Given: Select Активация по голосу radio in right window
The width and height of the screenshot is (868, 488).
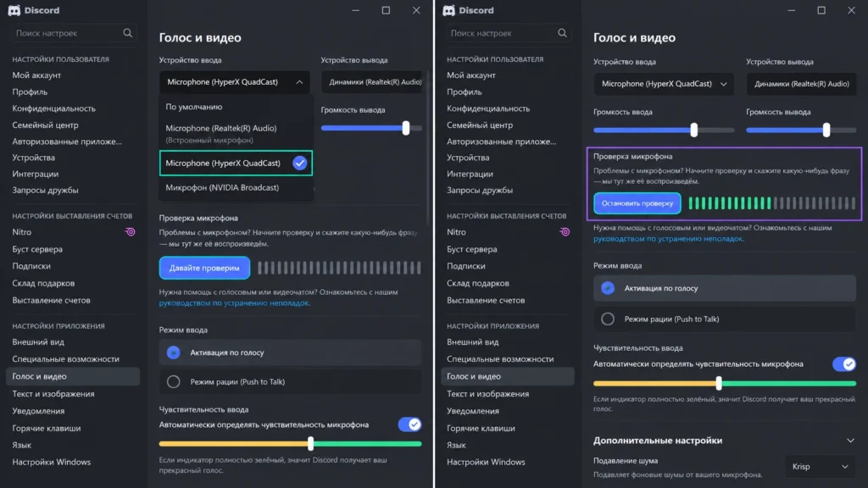Looking at the screenshot, I should (608, 288).
